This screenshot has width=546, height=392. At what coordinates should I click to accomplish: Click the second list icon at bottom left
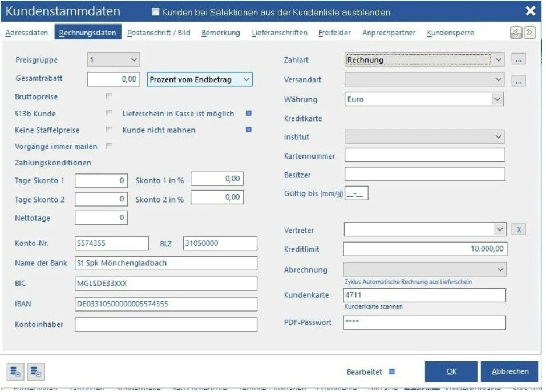coord(36,371)
